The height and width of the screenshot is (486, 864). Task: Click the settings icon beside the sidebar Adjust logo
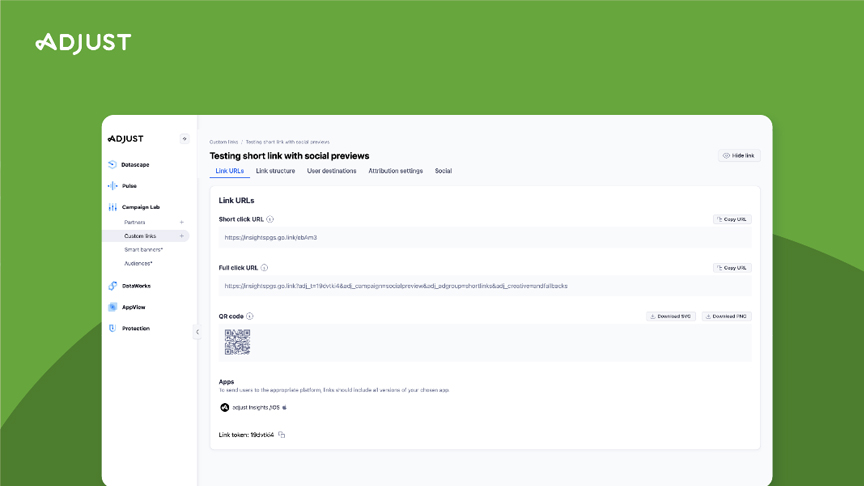185,139
